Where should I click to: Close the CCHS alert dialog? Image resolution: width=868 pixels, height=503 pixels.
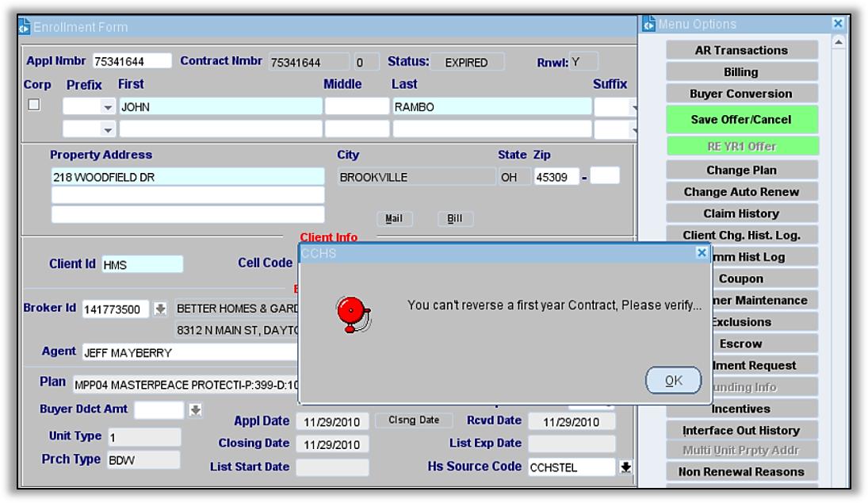pyautogui.click(x=702, y=252)
